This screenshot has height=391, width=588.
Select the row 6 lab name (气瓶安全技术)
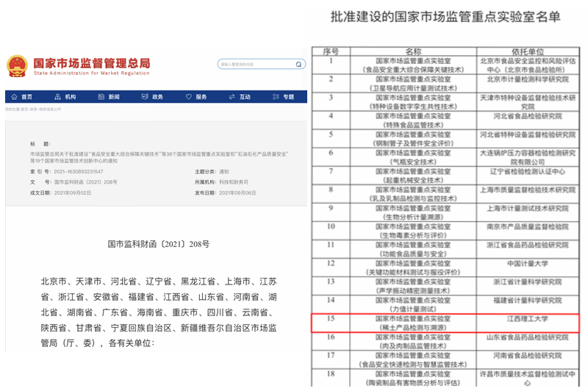[413, 157]
